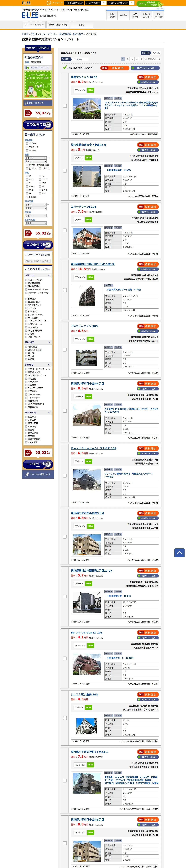
Task: Open 土地(売り地) menu item
Action: point(135,15)
